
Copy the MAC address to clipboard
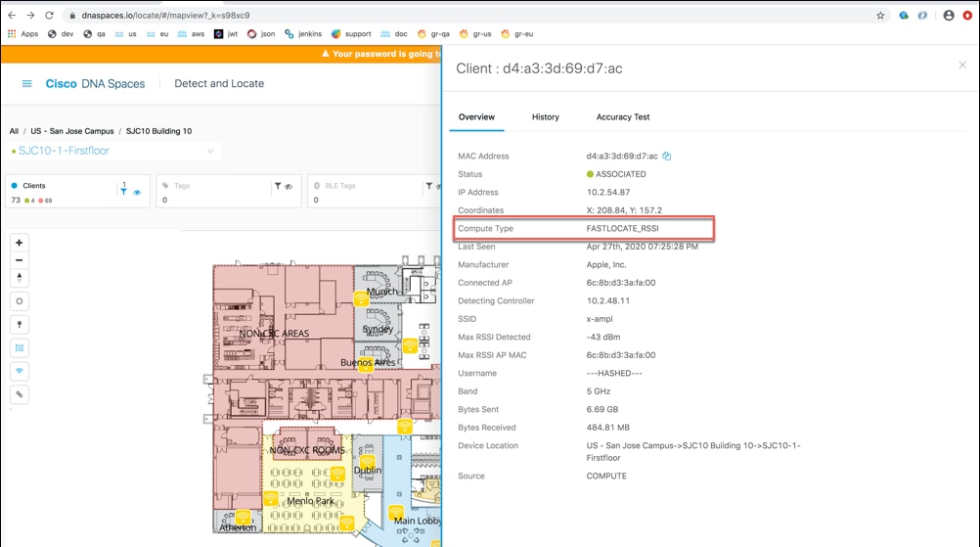coord(667,157)
